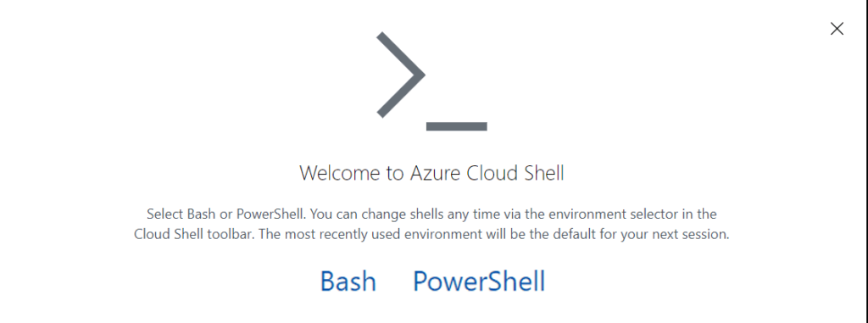Start a Bash session
Viewport: 868px width, 323px height.
348,281
